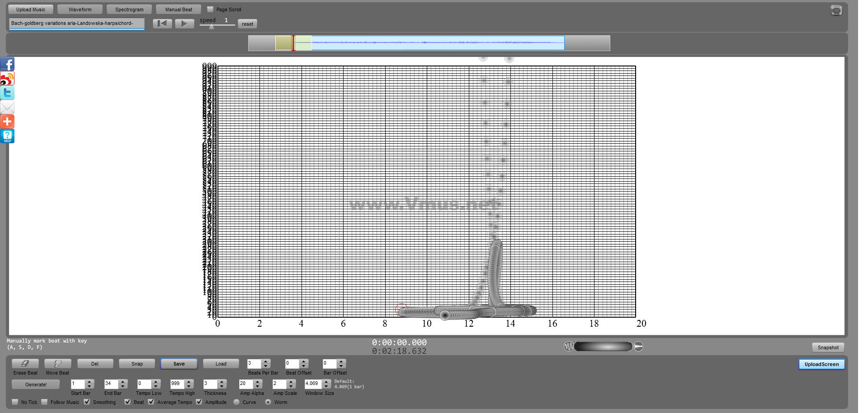Decrease End Bar value with down arrow
868x413 pixels.
pos(123,386)
